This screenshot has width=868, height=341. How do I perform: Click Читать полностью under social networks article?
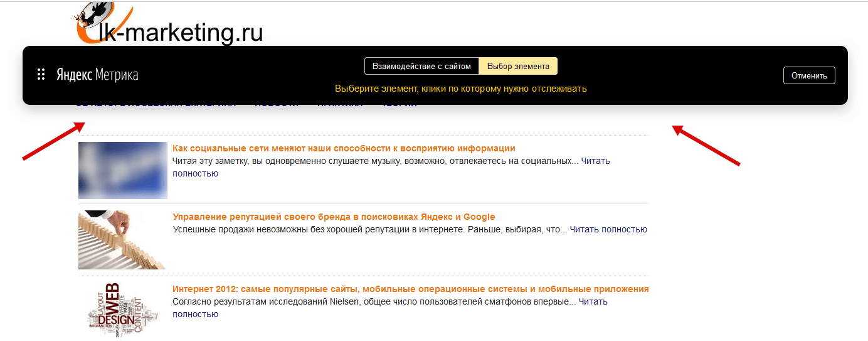(195, 173)
